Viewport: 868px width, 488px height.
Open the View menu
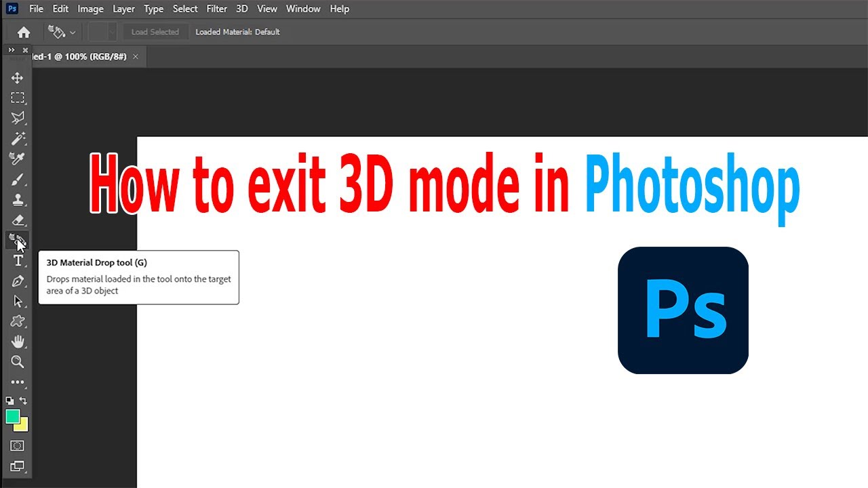267,9
